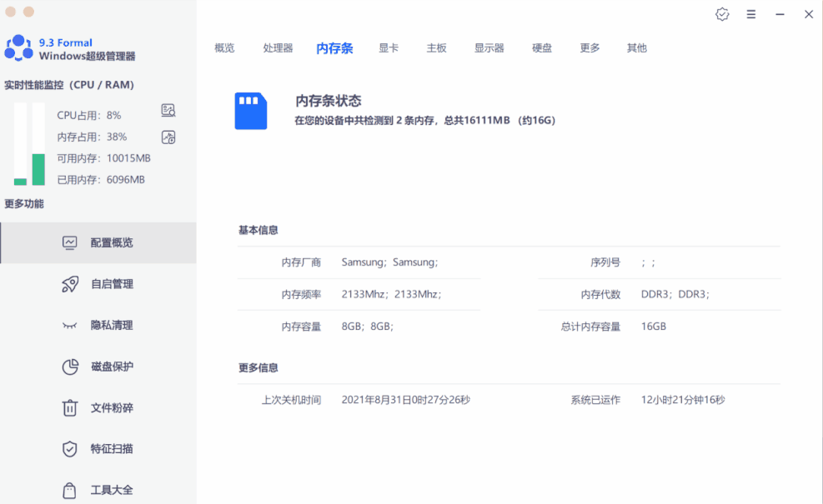The image size is (823, 504).
Task: Switch to the 显示器 tab
Action: [489, 48]
